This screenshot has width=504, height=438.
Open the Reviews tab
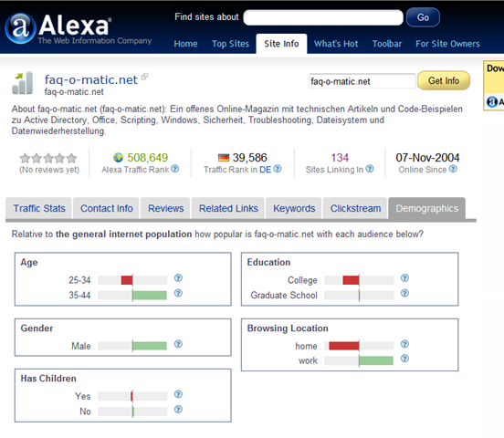click(165, 208)
